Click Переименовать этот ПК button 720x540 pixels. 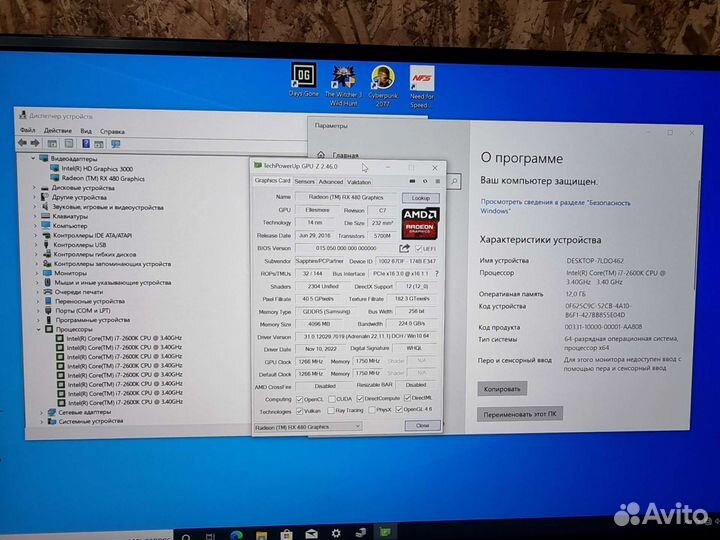point(519,414)
